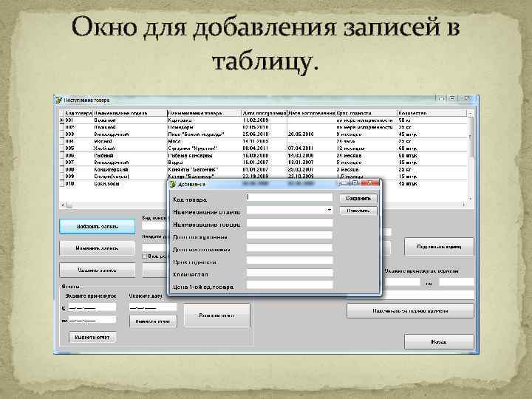Click the date field under Укажите дату
Image resolution: width=532 pixels, height=399 pixels.
[x=153, y=307]
